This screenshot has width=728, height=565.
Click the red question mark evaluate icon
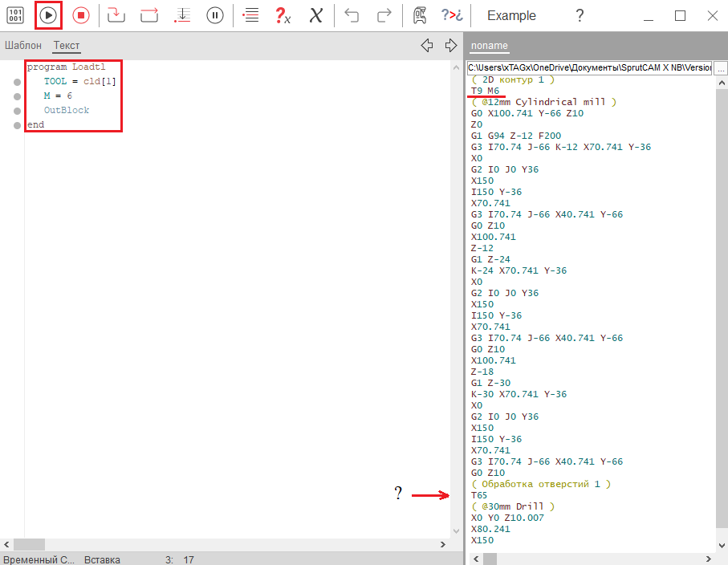pyautogui.click(x=282, y=15)
